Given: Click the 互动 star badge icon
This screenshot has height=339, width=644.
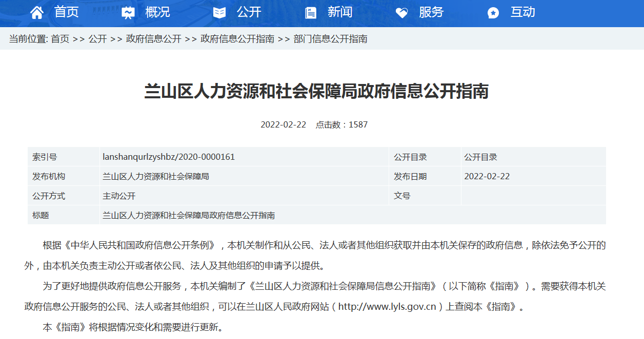Looking at the screenshot, I should pyautogui.click(x=493, y=13).
